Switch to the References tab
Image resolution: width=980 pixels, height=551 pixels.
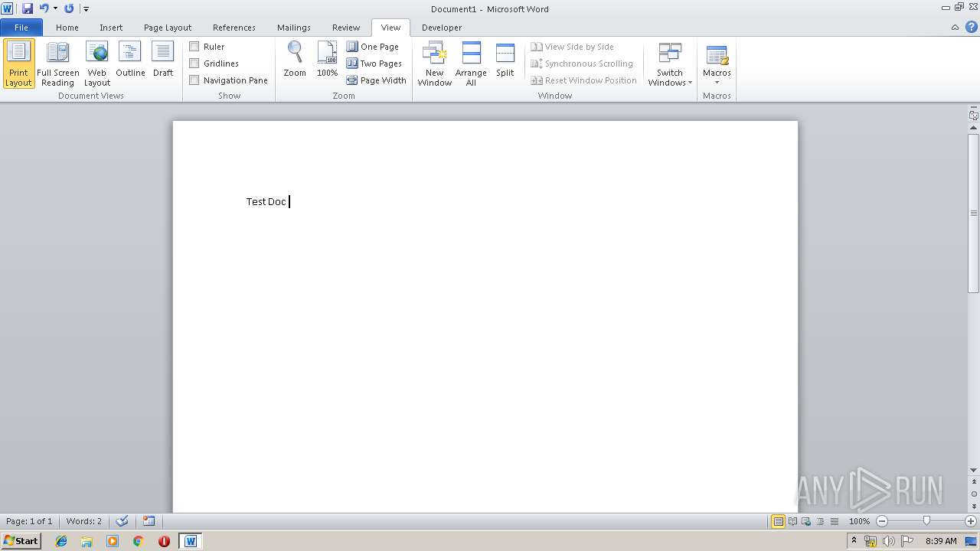[x=234, y=28]
